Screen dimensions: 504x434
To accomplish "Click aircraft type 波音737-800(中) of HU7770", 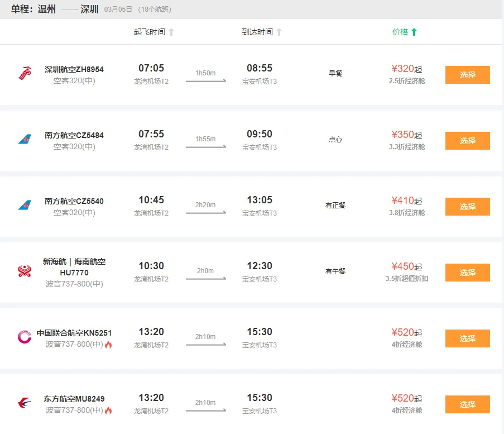I will click(x=74, y=284).
